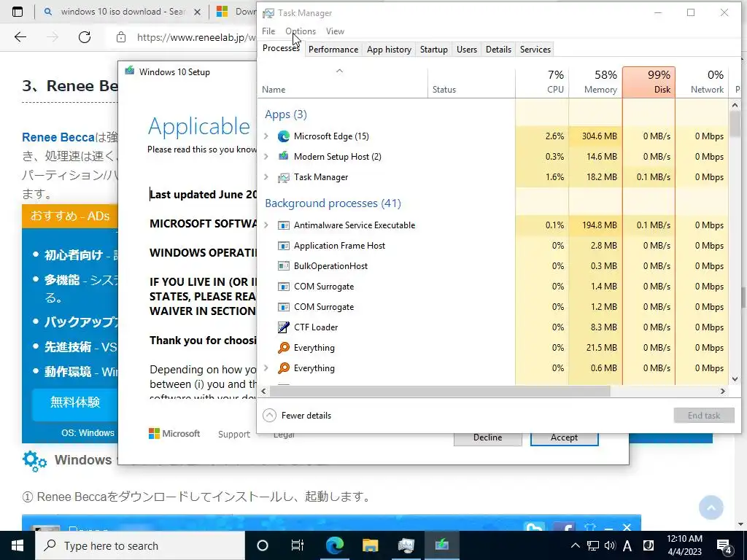Click first Everything process icon
This screenshot has width=747, height=560.
click(x=284, y=348)
